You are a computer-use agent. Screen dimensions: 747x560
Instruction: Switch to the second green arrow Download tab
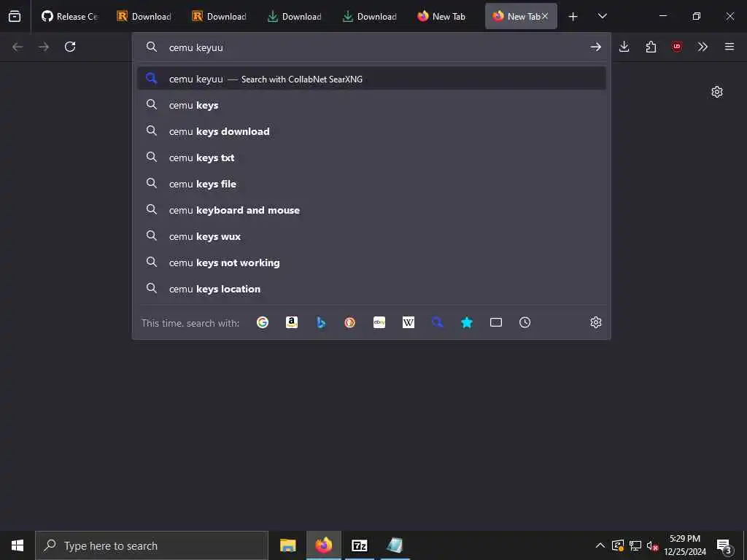point(370,16)
